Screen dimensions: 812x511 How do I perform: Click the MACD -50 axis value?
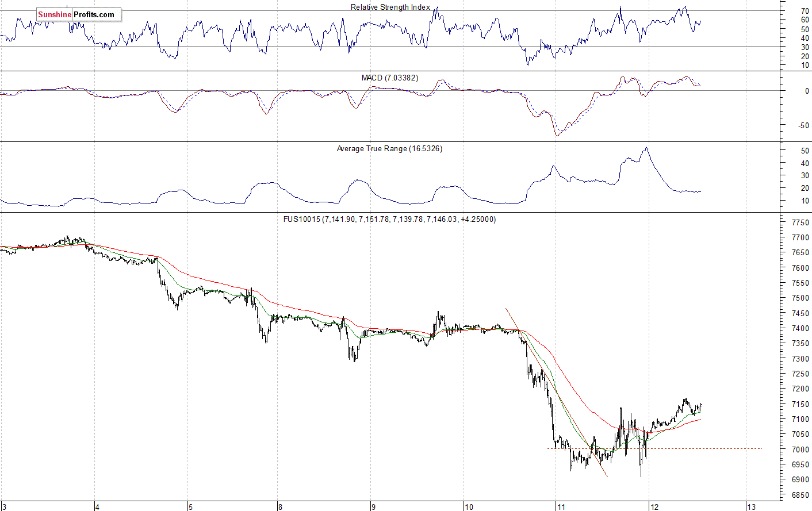click(x=803, y=126)
